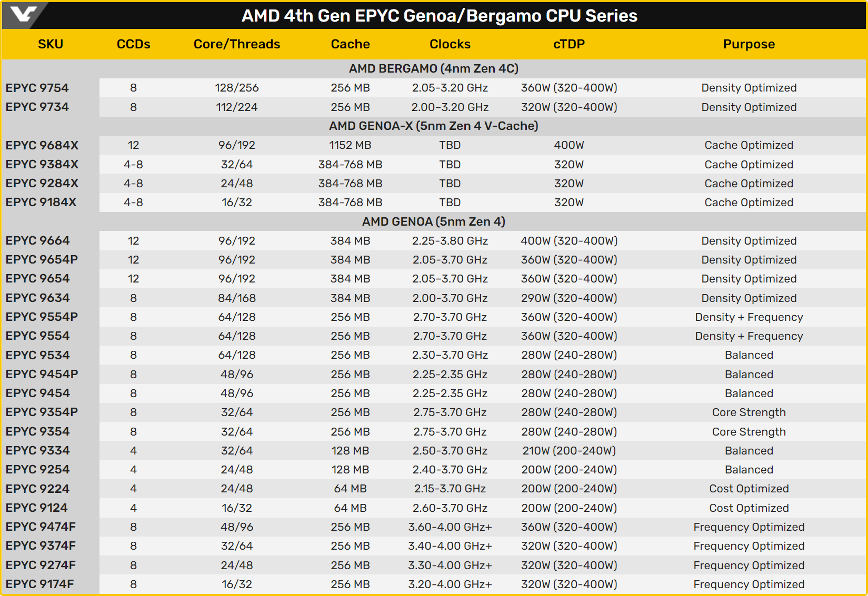Select the 'AMD GENOA-X (5nm Zen 4 V-Cache)' heading
Image resolution: width=868 pixels, height=596 pixels.
click(434, 126)
